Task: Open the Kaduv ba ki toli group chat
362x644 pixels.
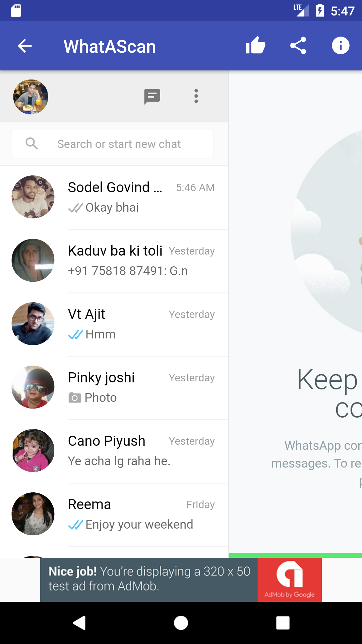Action: tap(114, 261)
